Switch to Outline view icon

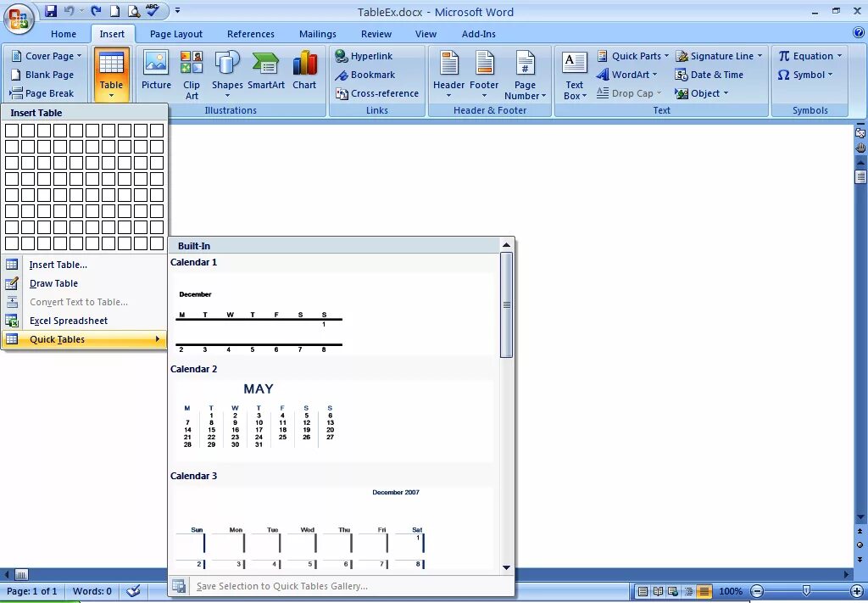(x=688, y=591)
